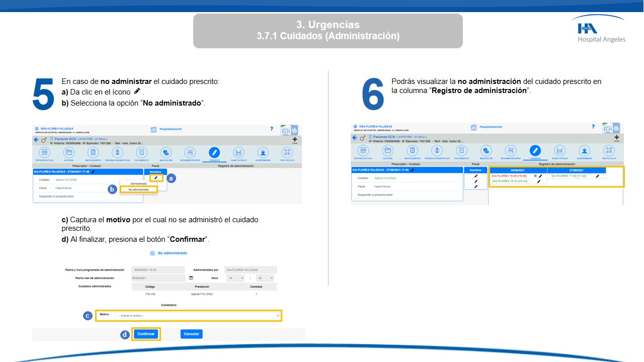The height and width of the screenshot is (362, 644).
Task: Click the Horarios pencil icon marked 'a'
Action: pos(156,178)
